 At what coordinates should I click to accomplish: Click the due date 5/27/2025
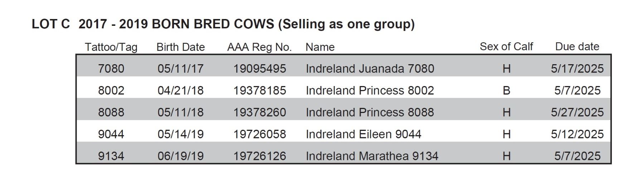click(x=577, y=112)
